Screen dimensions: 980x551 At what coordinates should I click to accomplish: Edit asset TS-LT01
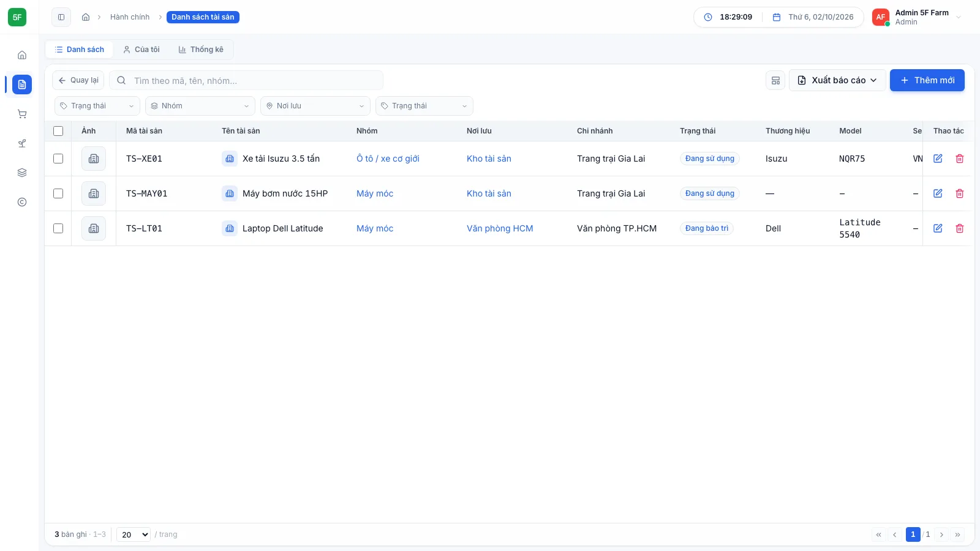click(x=938, y=228)
